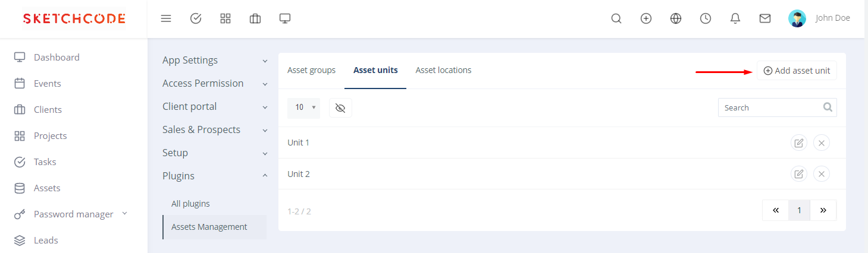Open the notifications bell icon
The width and height of the screenshot is (868, 253).
click(735, 18)
